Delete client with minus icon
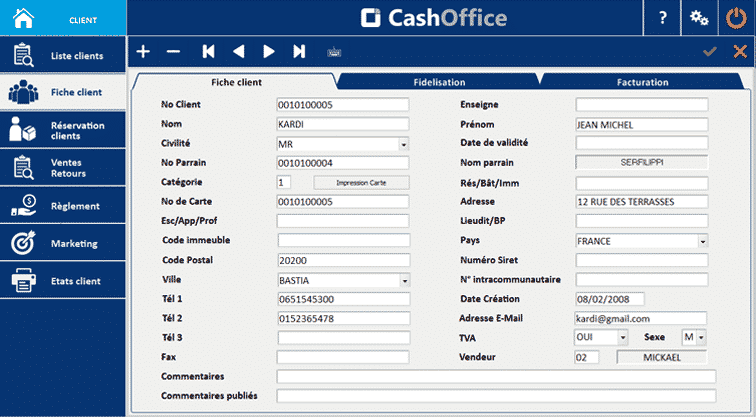The image size is (756, 417). pyautogui.click(x=173, y=52)
